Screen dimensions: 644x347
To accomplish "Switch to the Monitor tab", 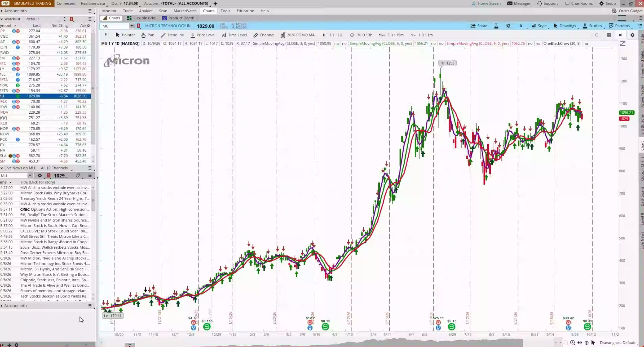I will coord(109,11).
